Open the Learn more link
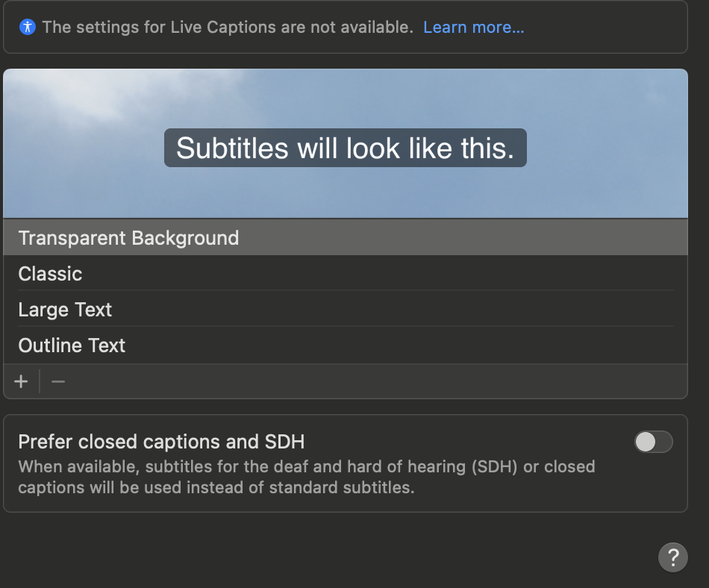Screen dimensions: 709x588 coord(473,28)
